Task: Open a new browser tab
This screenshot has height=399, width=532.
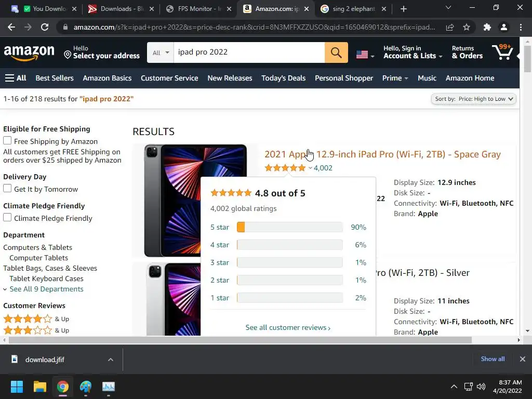Action: click(x=403, y=9)
